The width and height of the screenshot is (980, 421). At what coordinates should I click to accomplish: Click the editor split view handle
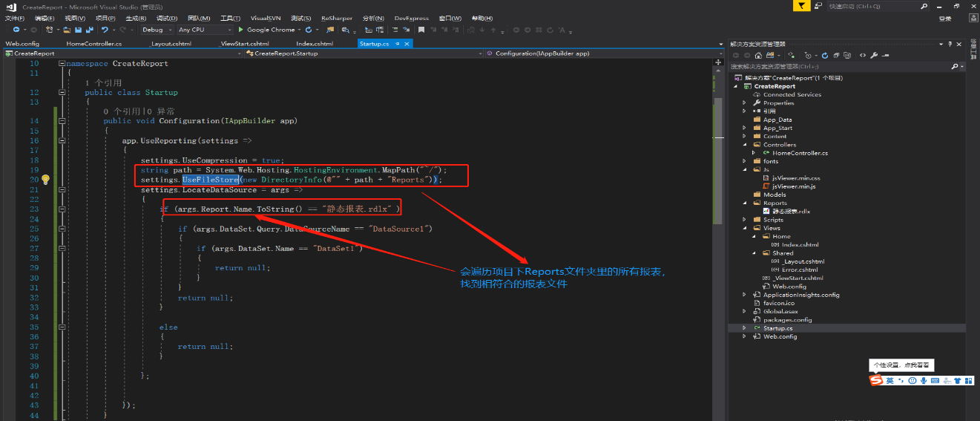point(717,62)
